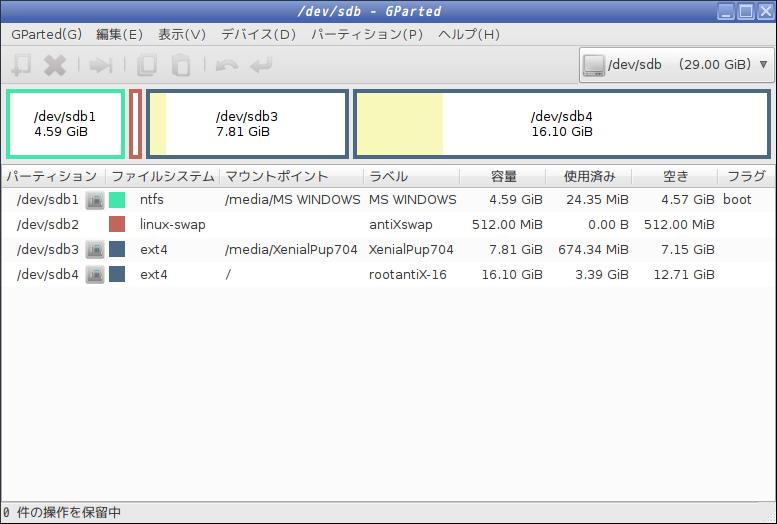
Task: Click the ntfs file system text
Action: coord(152,200)
